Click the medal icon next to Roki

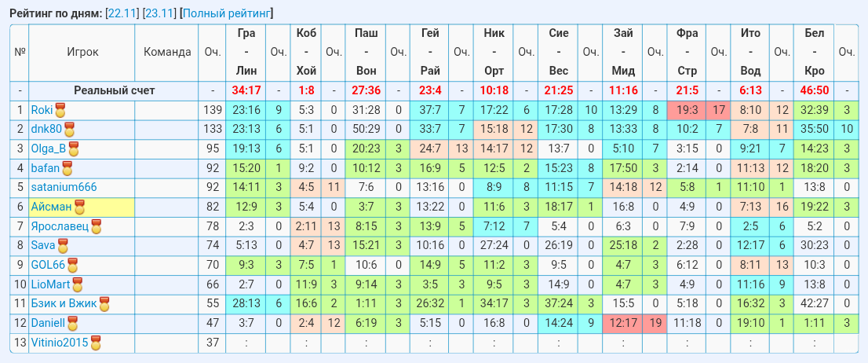[60, 110]
